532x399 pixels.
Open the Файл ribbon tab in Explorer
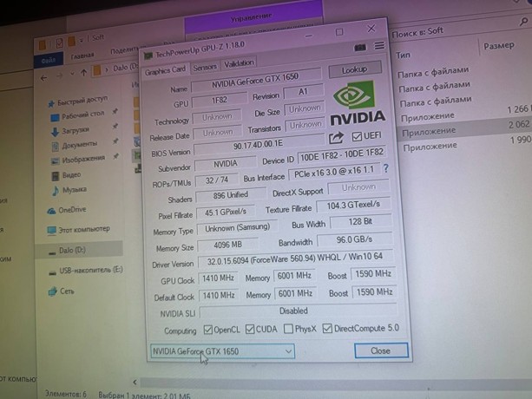[49, 61]
